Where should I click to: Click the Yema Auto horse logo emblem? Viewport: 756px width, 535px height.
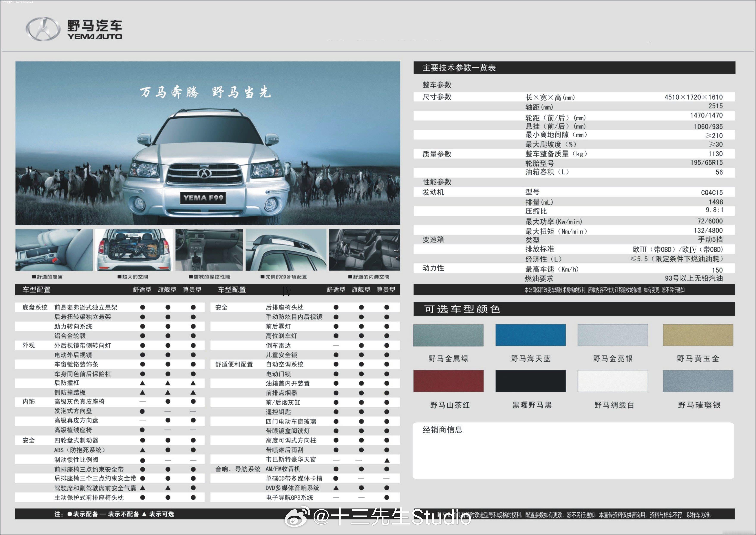pos(43,29)
